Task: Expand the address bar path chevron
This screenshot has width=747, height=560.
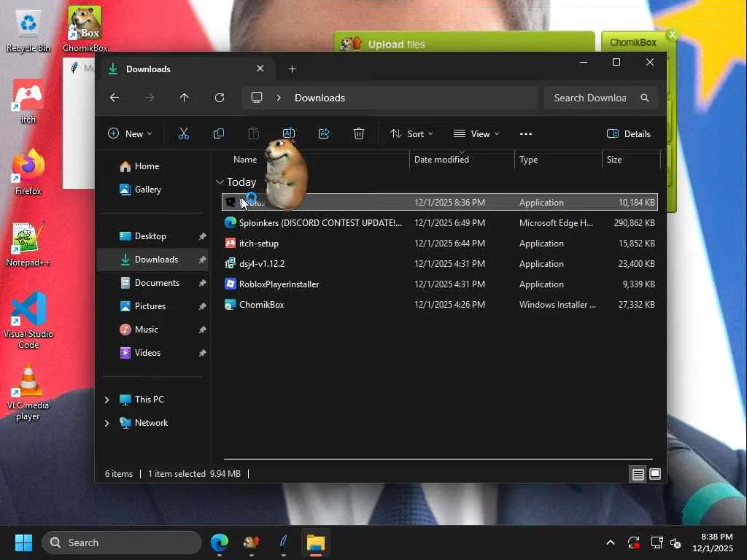Action: click(x=279, y=98)
